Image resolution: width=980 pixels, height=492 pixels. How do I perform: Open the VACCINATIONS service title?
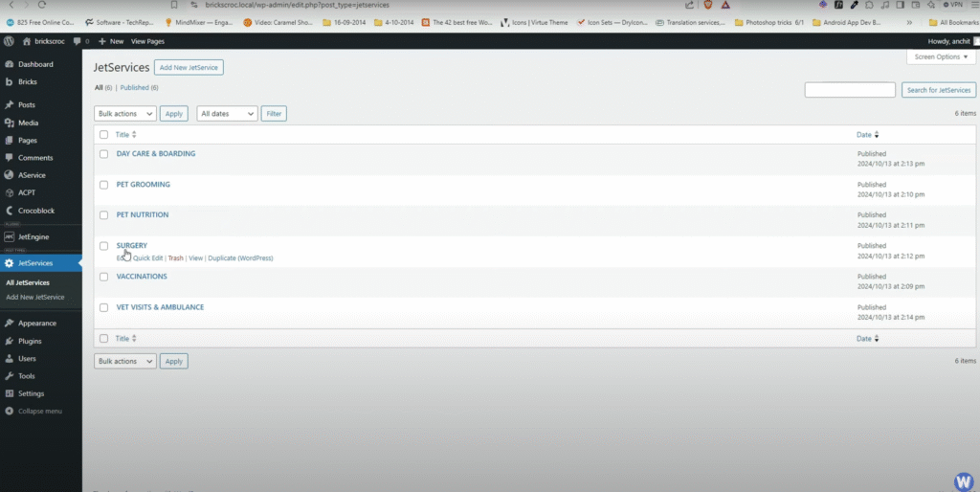pos(142,277)
